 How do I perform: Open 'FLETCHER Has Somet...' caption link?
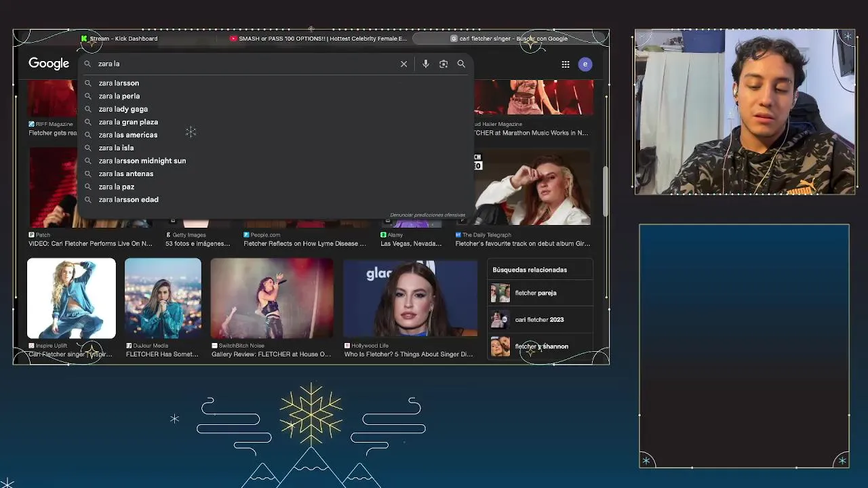pos(162,354)
